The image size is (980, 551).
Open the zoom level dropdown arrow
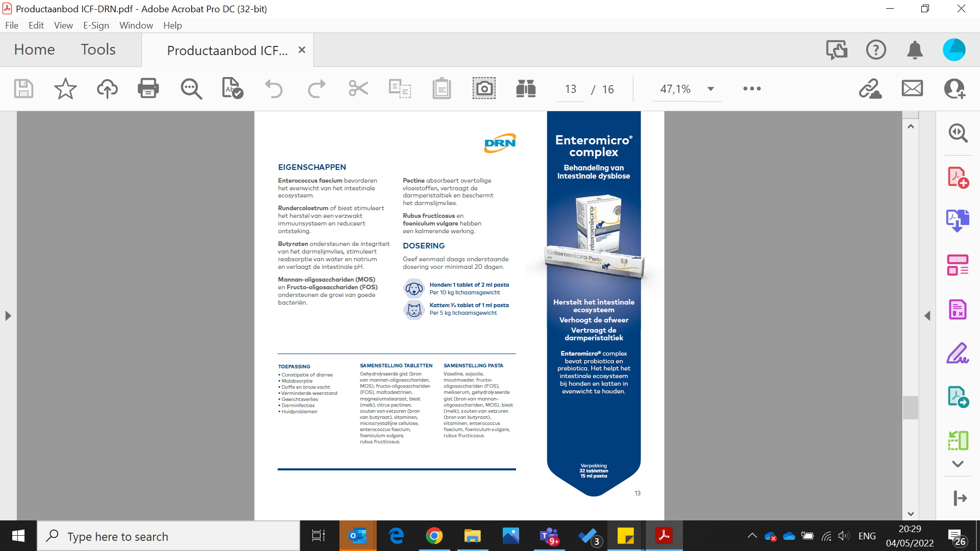coord(710,89)
